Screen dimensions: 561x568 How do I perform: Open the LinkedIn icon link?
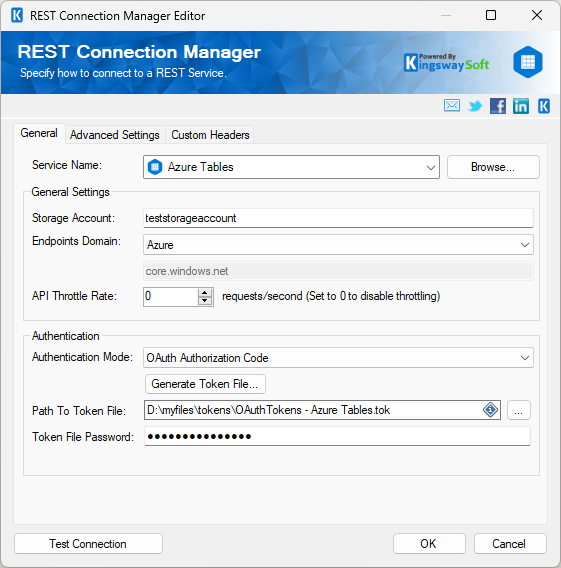tap(520, 106)
